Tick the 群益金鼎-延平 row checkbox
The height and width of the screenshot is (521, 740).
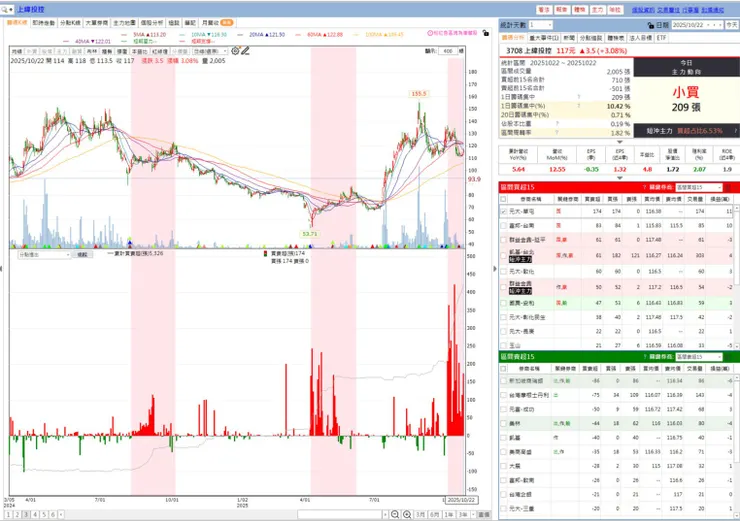click(x=503, y=240)
